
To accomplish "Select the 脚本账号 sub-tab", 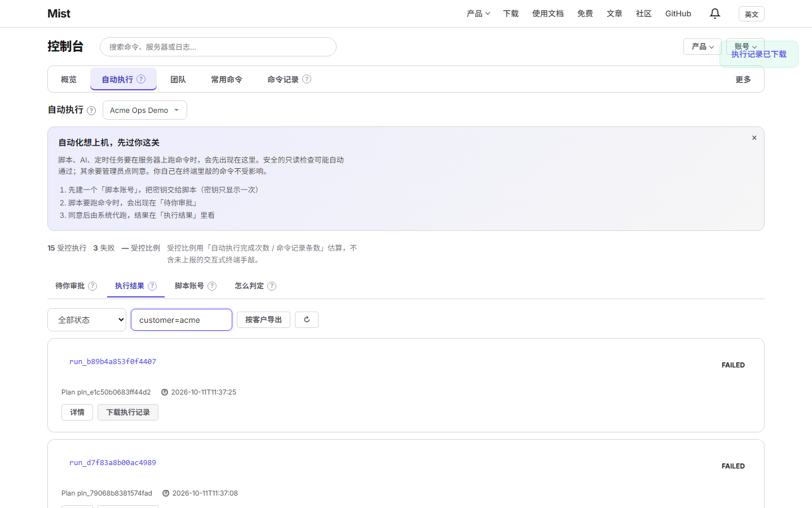I will pos(196,286).
